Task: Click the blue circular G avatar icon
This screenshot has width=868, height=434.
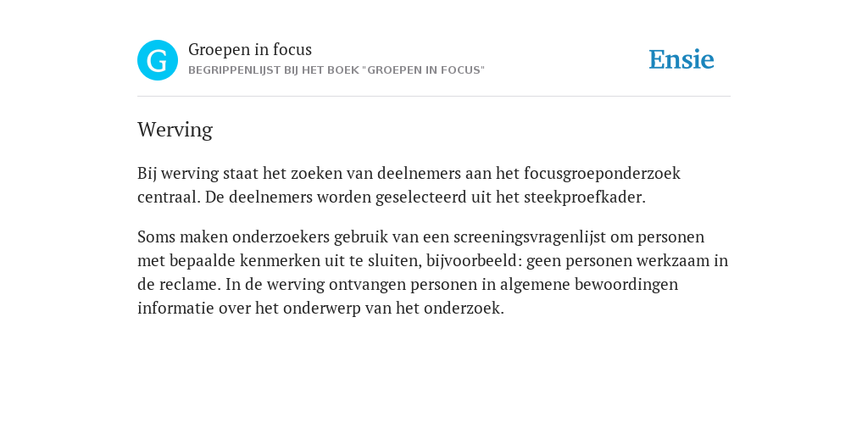Action: pyautogui.click(x=158, y=60)
